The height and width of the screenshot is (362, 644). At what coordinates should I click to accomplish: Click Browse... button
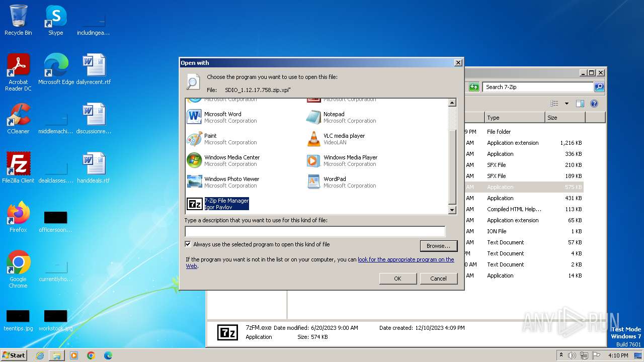[438, 246]
